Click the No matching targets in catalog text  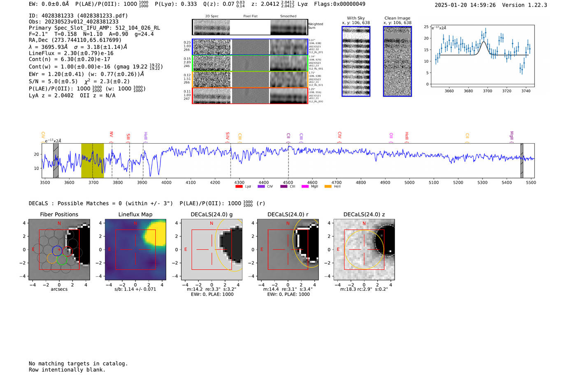tap(78, 364)
